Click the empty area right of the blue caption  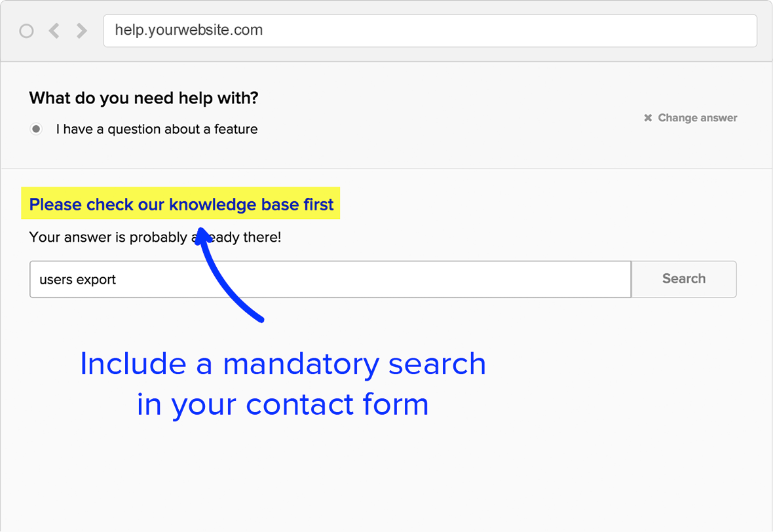point(622,383)
